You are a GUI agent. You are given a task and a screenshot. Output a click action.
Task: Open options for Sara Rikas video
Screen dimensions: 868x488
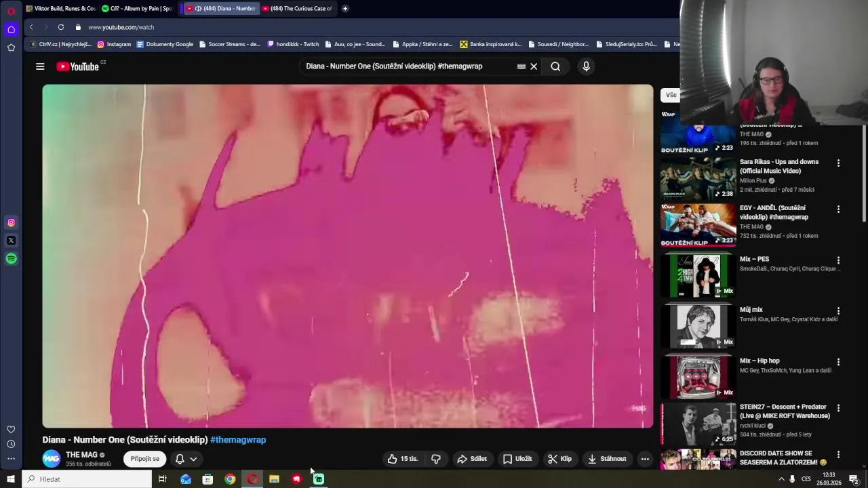coord(838,163)
